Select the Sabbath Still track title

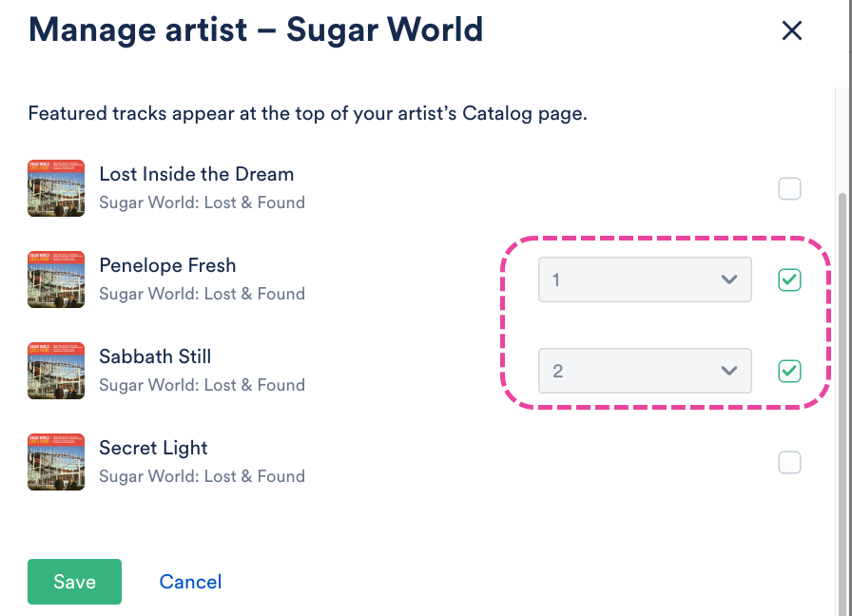pyautogui.click(x=155, y=357)
